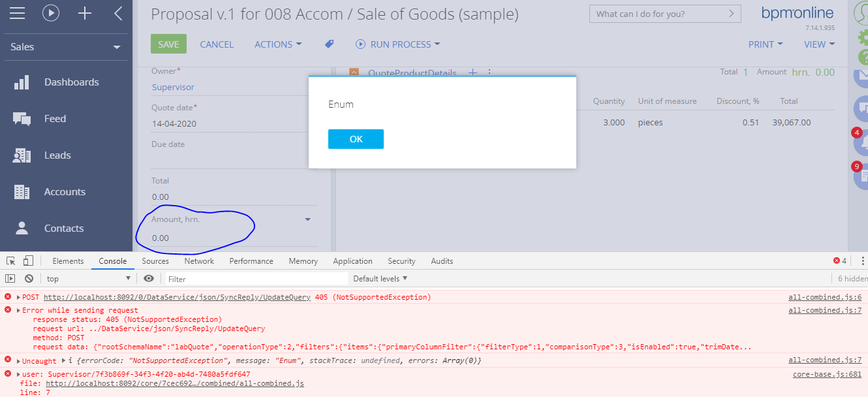
Task: Open the Supervisor owner link
Action: [x=173, y=87]
